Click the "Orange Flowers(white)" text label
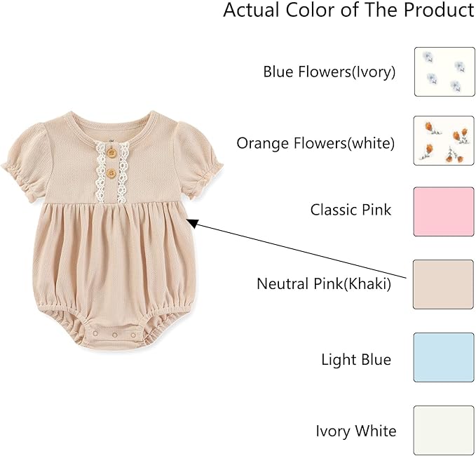 (x=315, y=143)
